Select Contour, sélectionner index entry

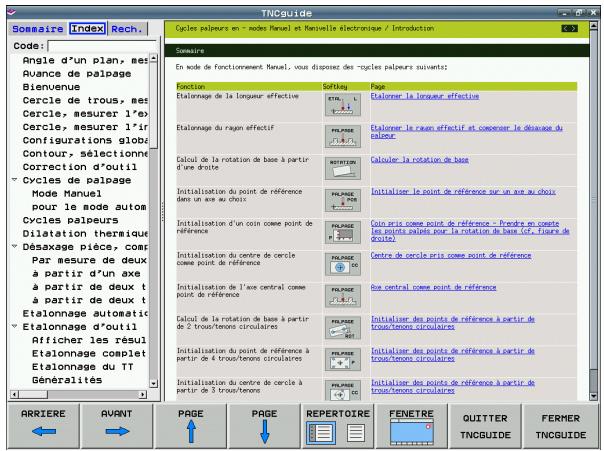pos(85,154)
